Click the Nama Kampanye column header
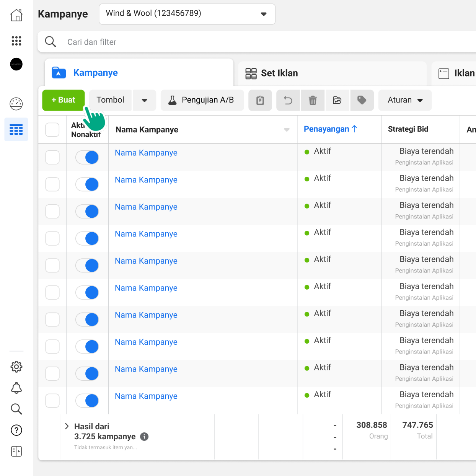 tap(147, 130)
